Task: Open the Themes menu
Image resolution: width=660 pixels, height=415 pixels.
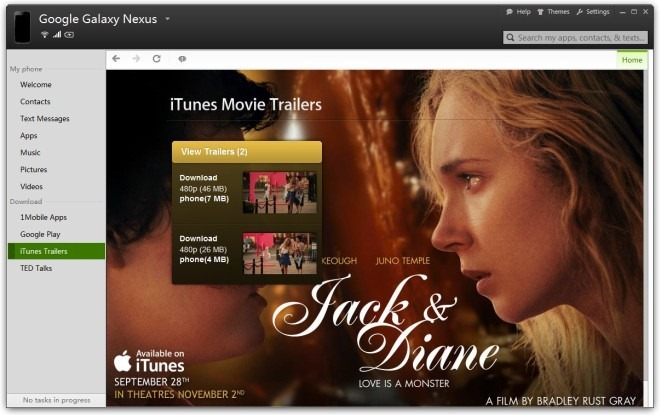Action: (x=554, y=12)
